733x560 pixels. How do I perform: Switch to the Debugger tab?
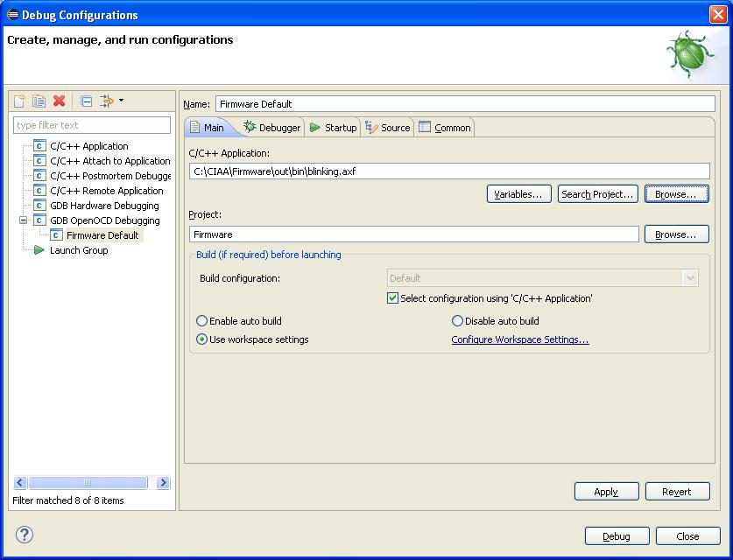tap(272, 128)
